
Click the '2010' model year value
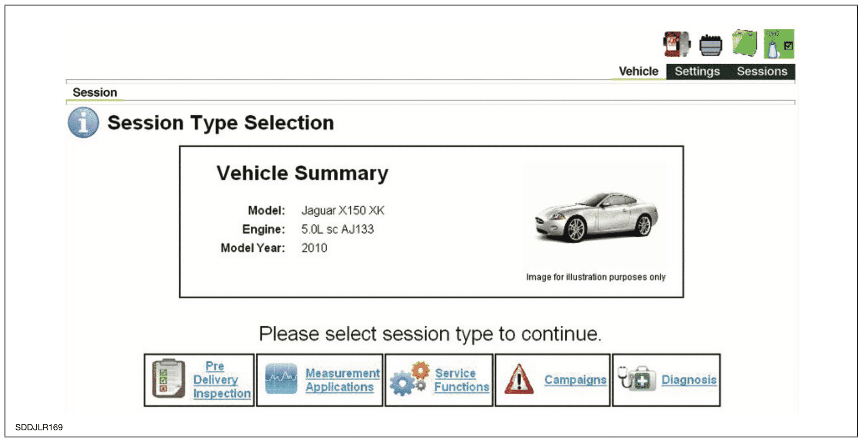[x=314, y=248]
